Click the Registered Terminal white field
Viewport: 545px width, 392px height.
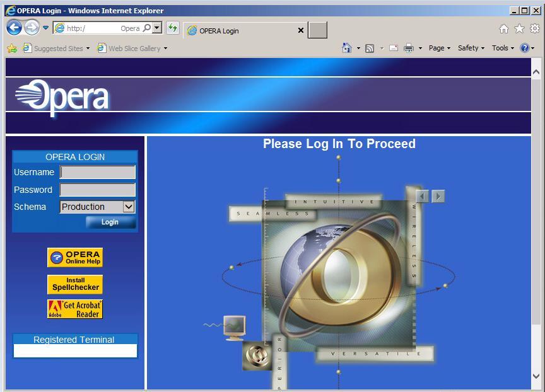click(x=75, y=350)
